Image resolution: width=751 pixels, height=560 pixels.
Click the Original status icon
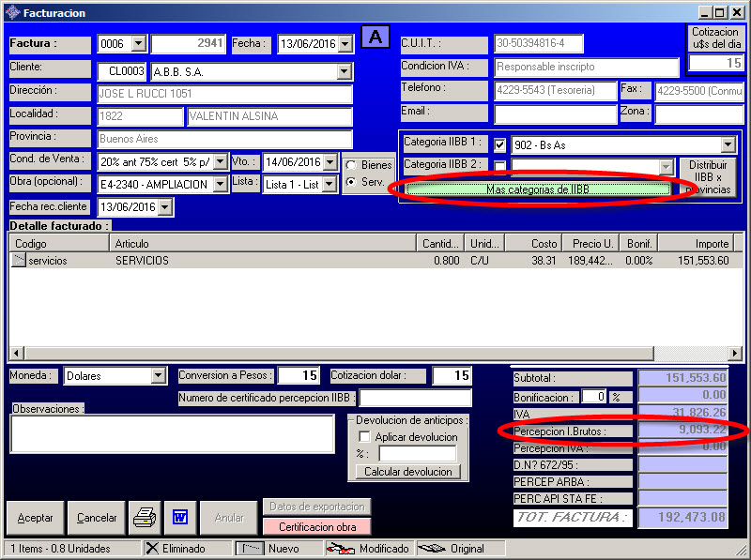point(430,549)
